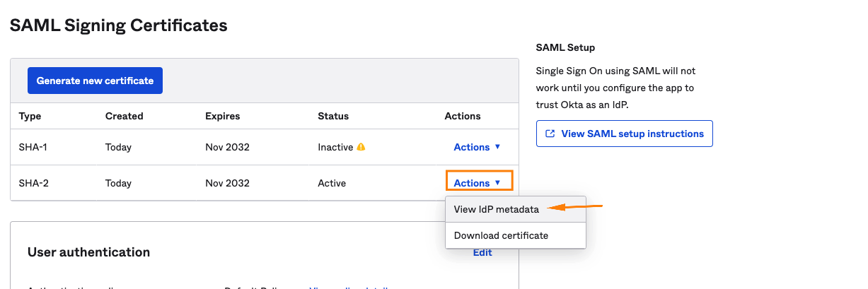The image size is (868, 289).
Task: Click Edit link in User authentication section
Action: (482, 252)
